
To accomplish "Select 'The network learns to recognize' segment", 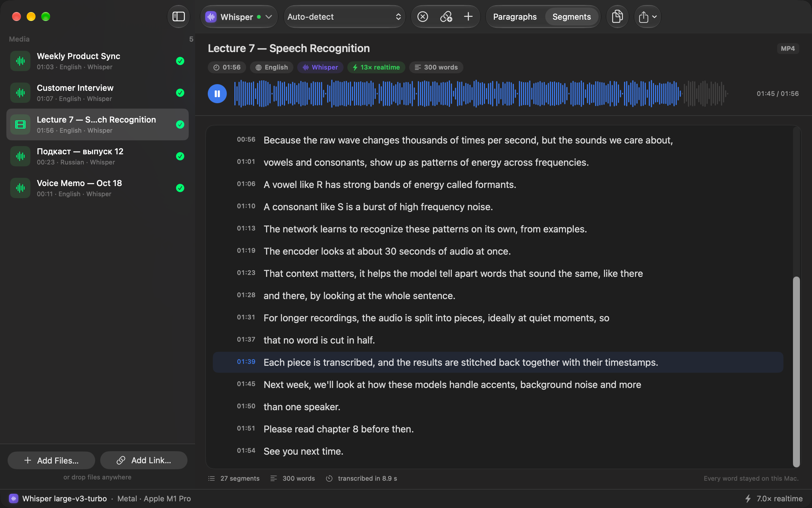I will (x=498, y=229).
